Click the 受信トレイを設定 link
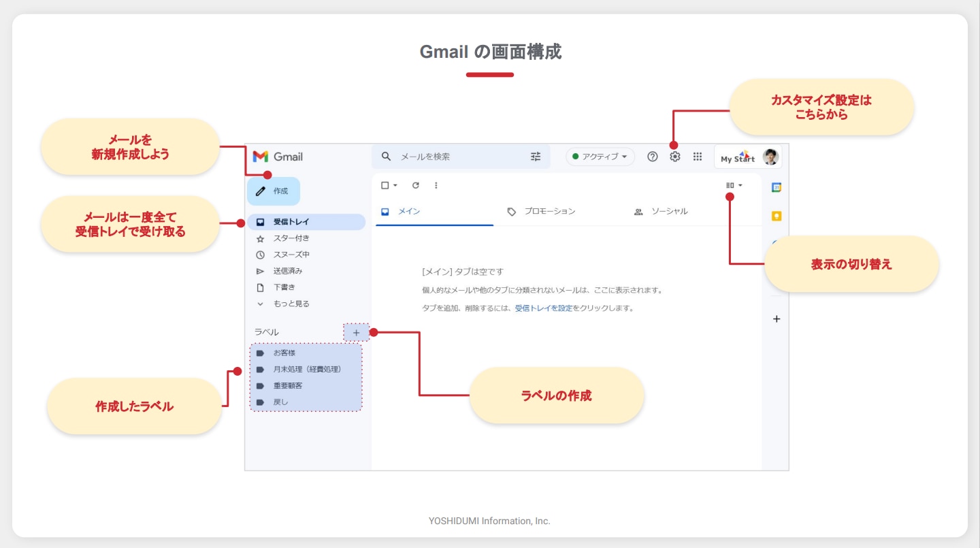Image resolution: width=980 pixels, height=548 pixels. pos(544,308)
